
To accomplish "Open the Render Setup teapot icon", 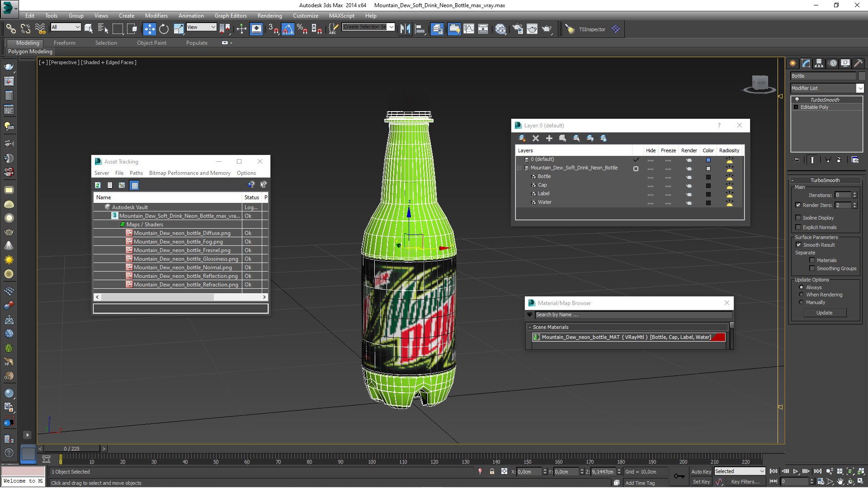I will (x=518, y=29).
